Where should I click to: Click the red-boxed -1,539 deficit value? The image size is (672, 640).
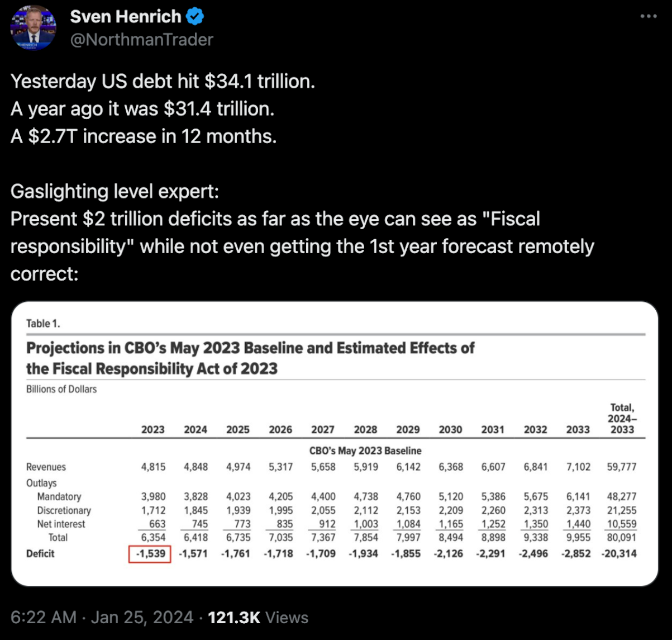click(x=150, y=554)
